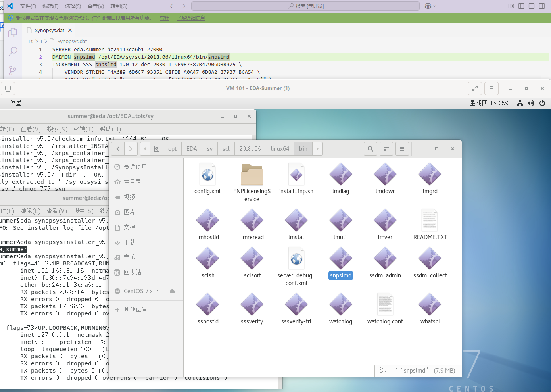Click the CentOS power icon
551x392 pixels.
tap(542, 103)
